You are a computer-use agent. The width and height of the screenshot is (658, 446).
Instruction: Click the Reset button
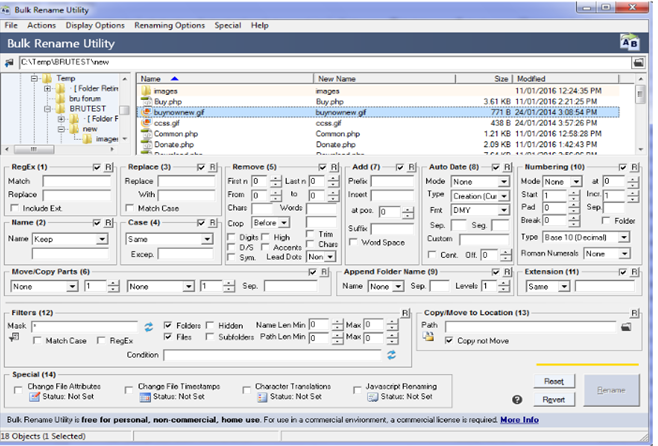pyautogui.click(x=553, y=381)
